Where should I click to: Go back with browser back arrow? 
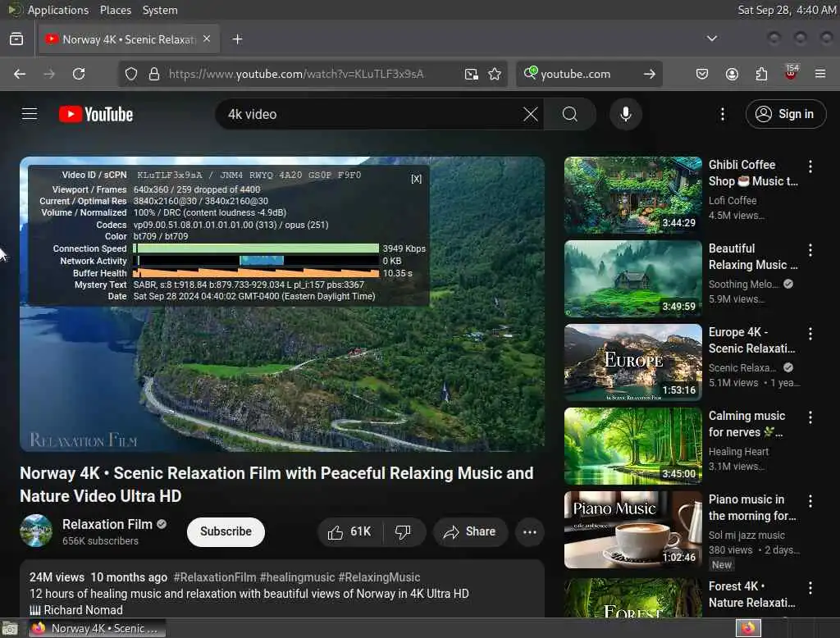tap(20, 74)
